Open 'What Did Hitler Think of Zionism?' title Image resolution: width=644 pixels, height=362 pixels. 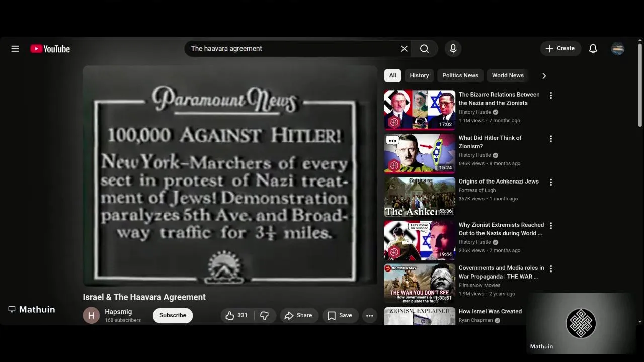click(490, 142)
